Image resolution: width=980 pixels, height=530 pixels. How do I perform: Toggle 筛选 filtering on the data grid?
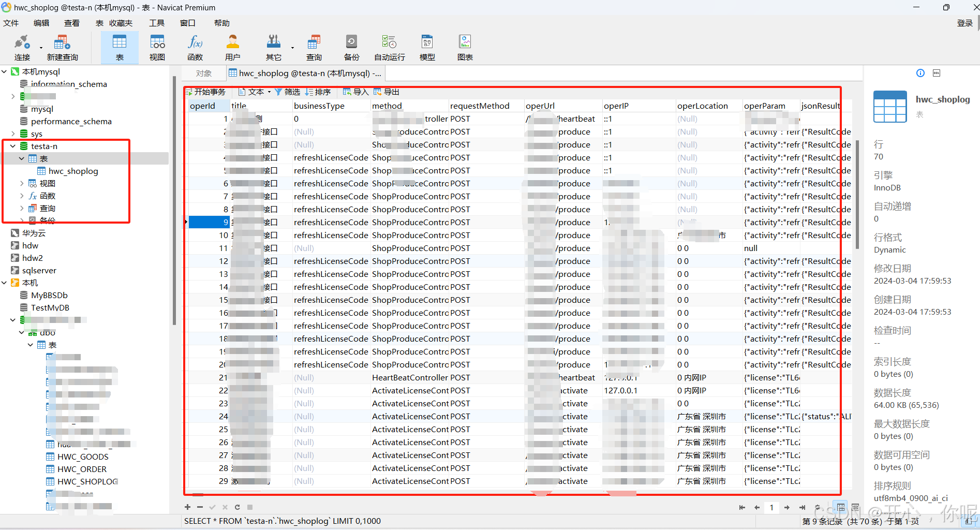pyautogui.click(x=288, y=92)
